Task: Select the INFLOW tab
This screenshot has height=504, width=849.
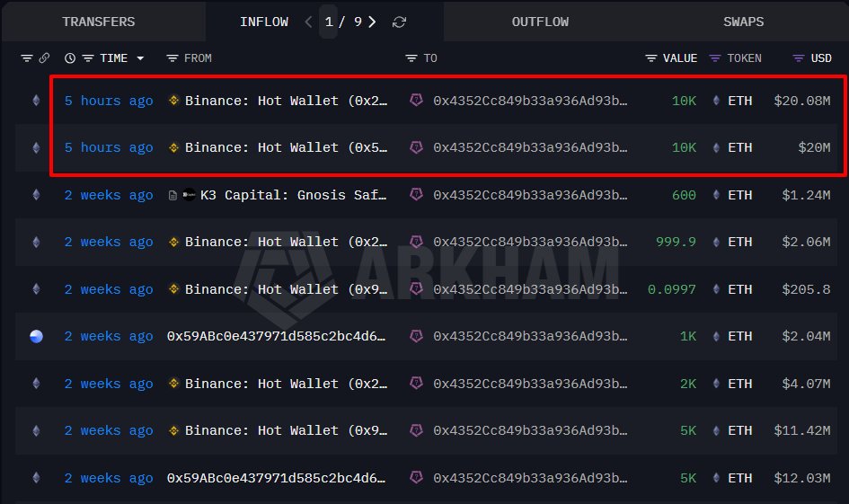Action: (x=264, y=22)
